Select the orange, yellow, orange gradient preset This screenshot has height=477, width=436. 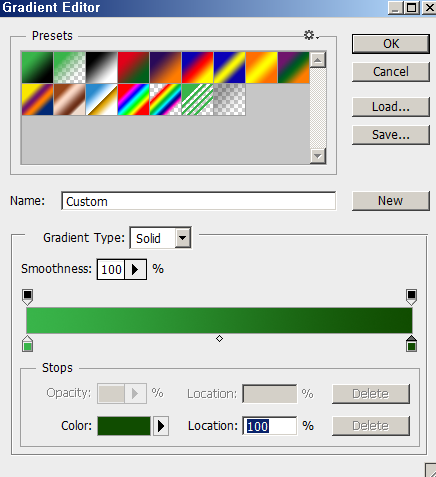coord(261,67)
